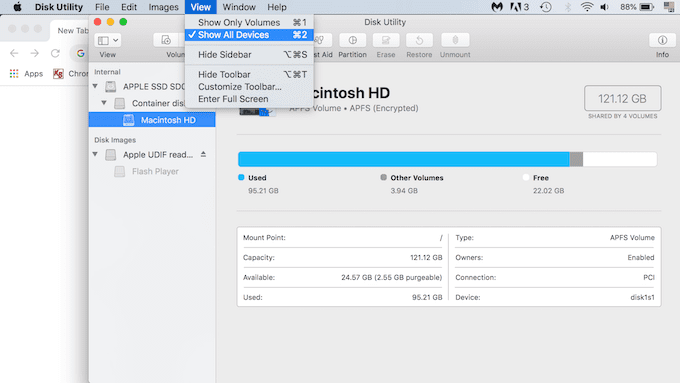Open the Images menu
The image size is (680, 383).
[163, 7]
